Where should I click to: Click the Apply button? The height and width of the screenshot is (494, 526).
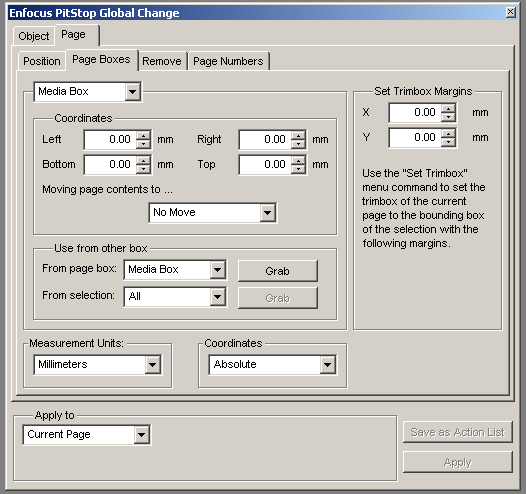click(x=458, y=462)
